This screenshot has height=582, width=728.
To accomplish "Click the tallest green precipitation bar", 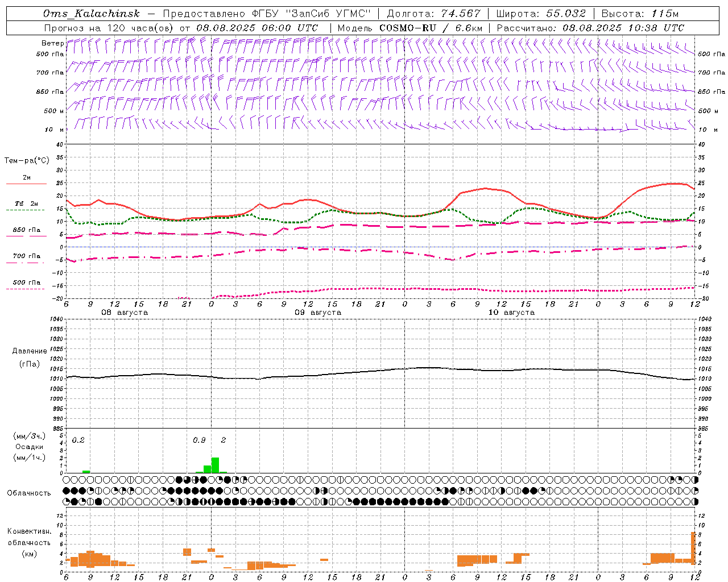I will click(215, 465).
